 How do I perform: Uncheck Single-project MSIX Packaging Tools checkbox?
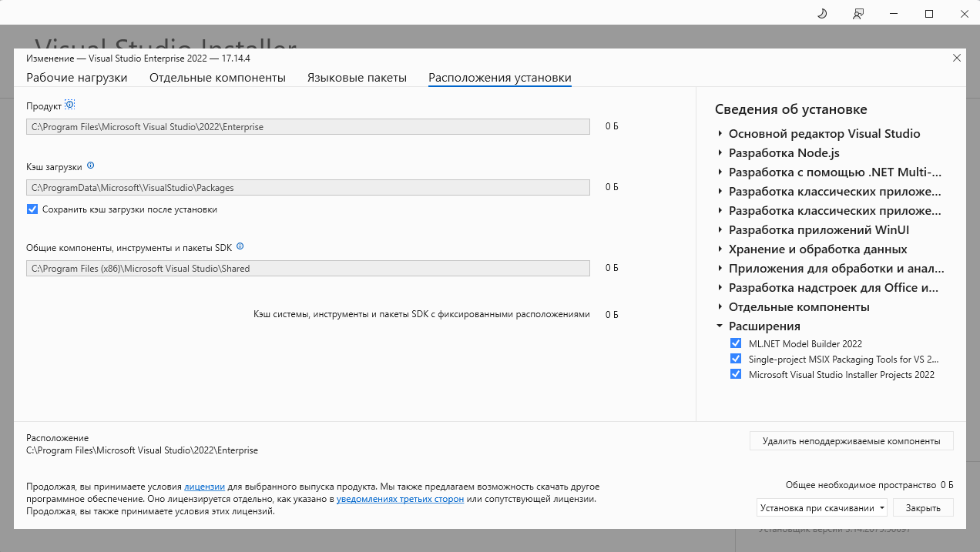tap(736, 359)
